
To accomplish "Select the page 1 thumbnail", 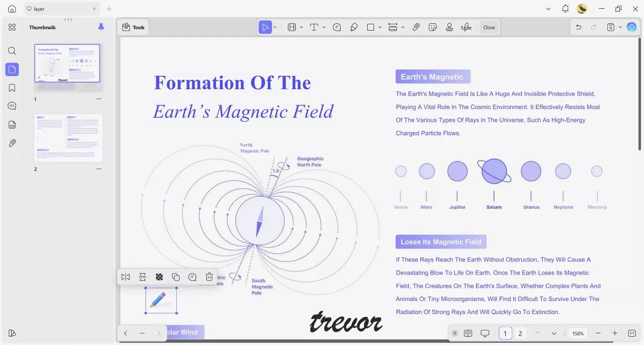I will (x=67, y=63).
